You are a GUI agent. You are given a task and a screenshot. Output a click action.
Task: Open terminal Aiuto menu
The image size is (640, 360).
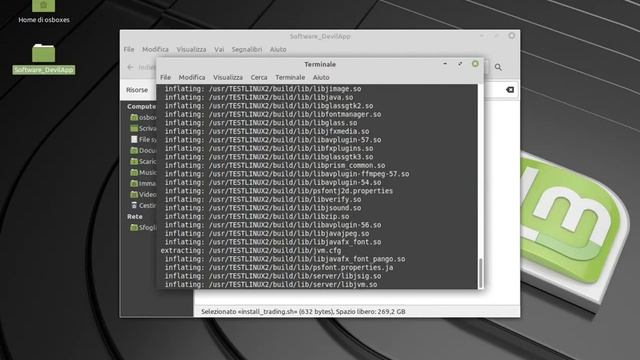pos(321,77)
